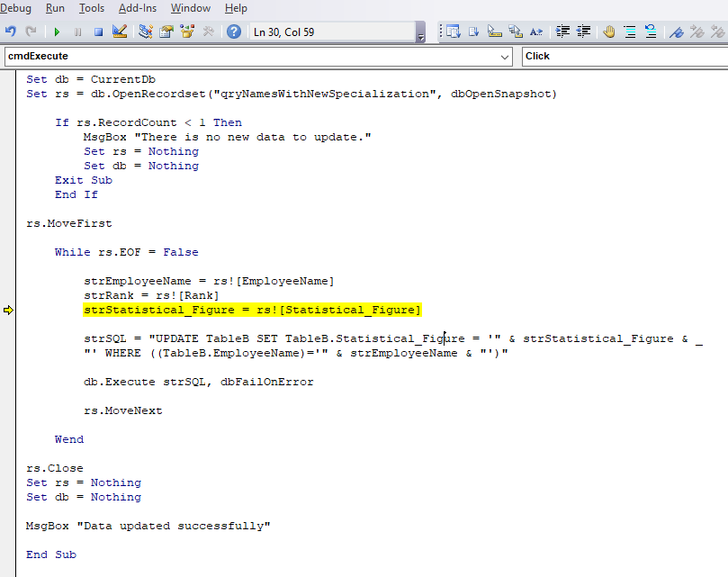Click the WHERE clause continuation line
Screen dimensions: 728x577
(x=296, y=353)
